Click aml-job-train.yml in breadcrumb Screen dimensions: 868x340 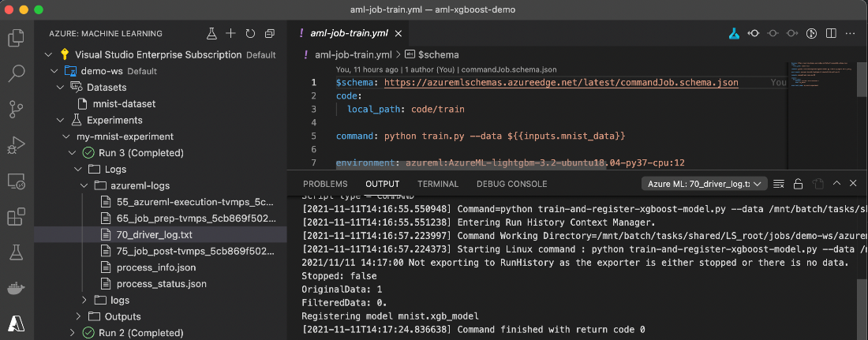click(x=354, y=54)
